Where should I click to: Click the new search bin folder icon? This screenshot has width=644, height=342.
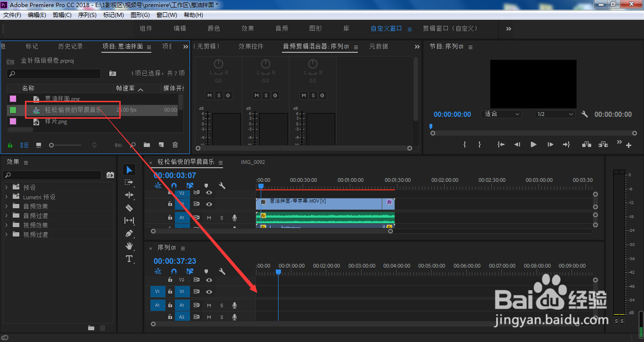coord(113,73)
